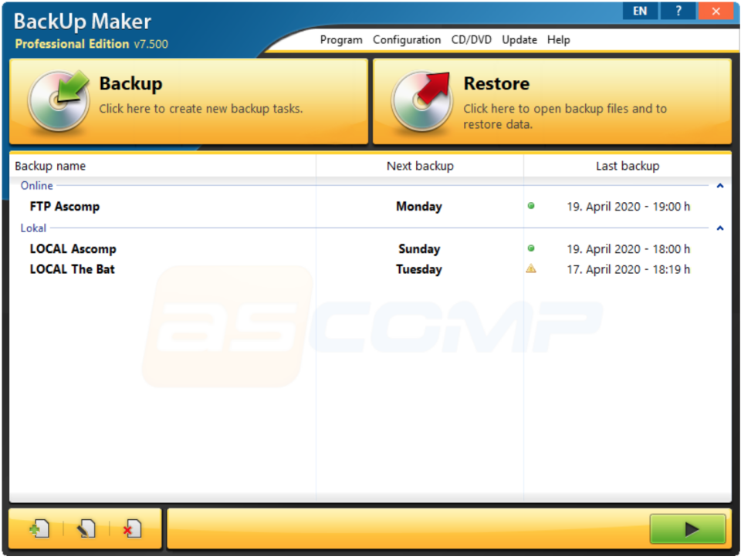This screenshot has width=741, height=560.
Task: Open Restore to restore data
Action: [551, 101]
